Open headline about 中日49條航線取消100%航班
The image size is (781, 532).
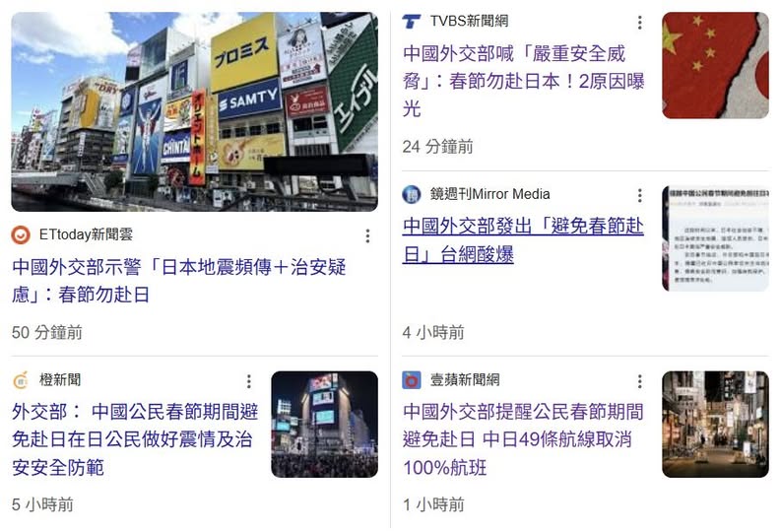523,439
